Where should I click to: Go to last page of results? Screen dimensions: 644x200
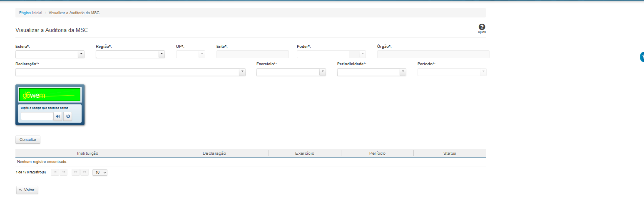(84, 172)
